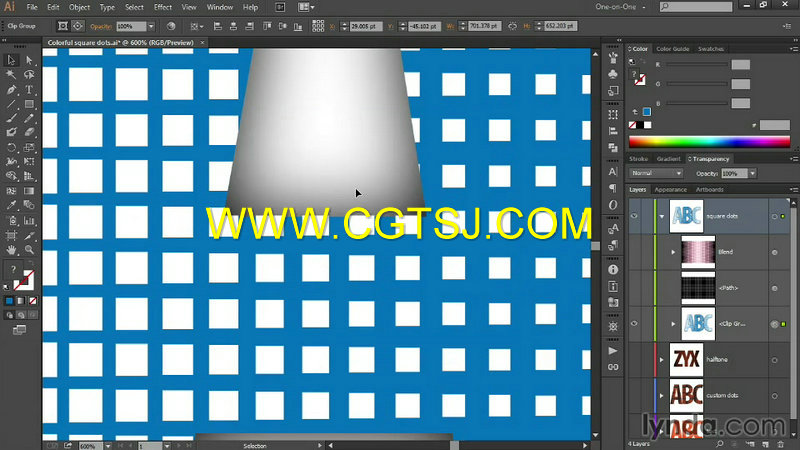Click target circle of halftone layer
The width and height of the screenshot is (800, 450).
tap(774, 360)
